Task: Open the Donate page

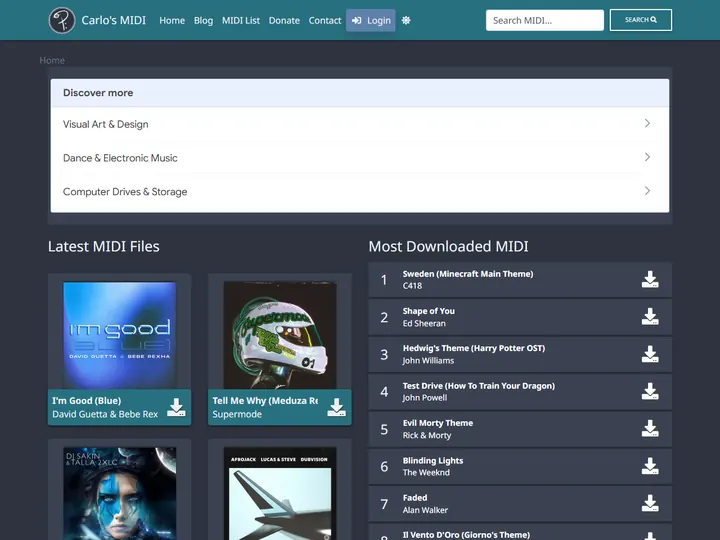Action: [x=284, y=20]
